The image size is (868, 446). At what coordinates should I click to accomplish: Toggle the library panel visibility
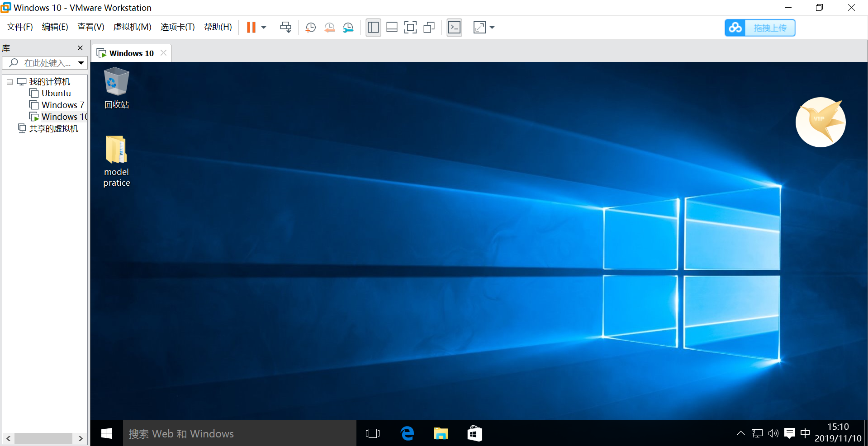click(373, 27)
